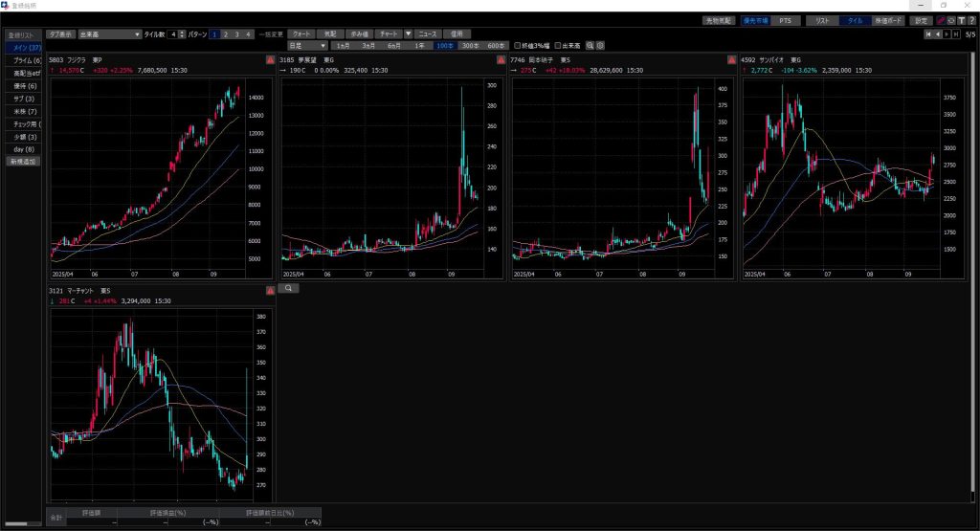This screenshot has width=980, height=531.
Task: Click the help question mark icon
Action: tap(971, 20)
